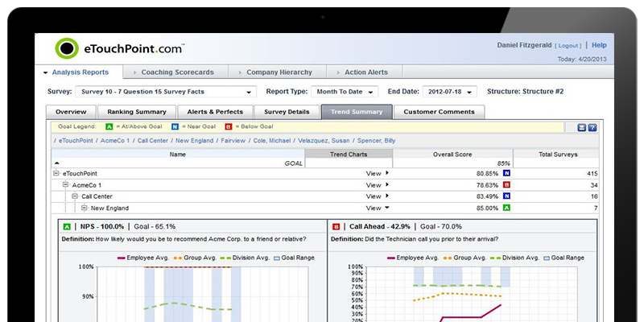Click the Trend Charts column header
This screenshot has width=644, height=322.
click(349, 155)
